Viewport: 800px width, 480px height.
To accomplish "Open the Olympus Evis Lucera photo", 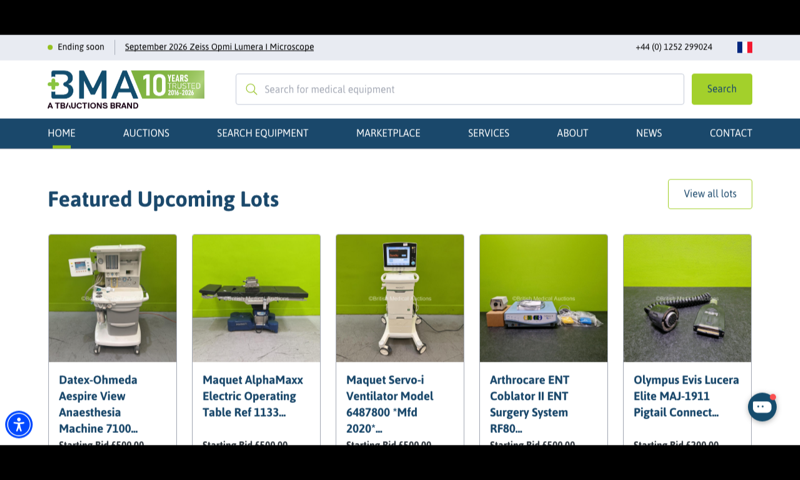I will point(687,298).
